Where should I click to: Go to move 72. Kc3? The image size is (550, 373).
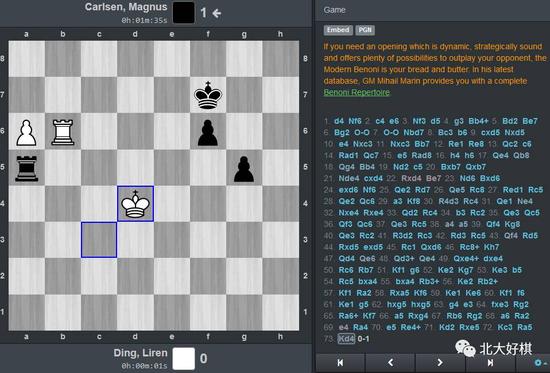(505, 327)
